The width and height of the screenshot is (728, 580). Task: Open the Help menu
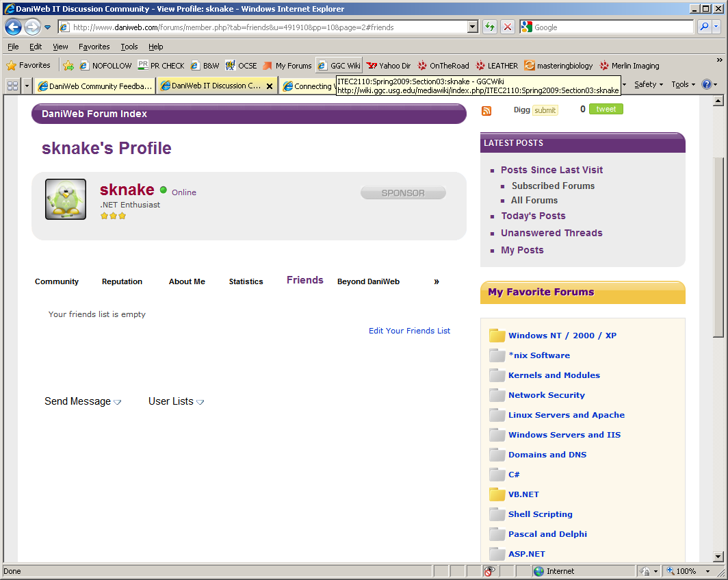point(155,47)
